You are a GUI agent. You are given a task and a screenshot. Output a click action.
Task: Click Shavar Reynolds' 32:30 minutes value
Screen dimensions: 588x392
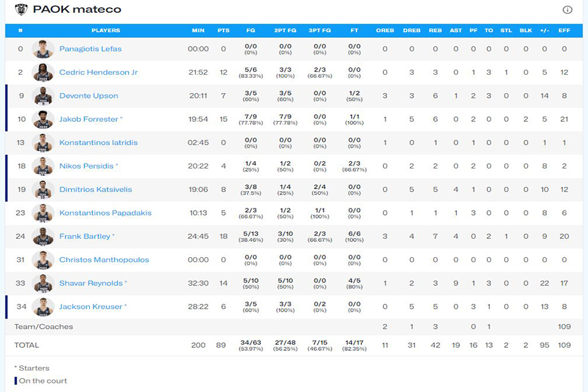pyautogui.click(x=198, y=283)
